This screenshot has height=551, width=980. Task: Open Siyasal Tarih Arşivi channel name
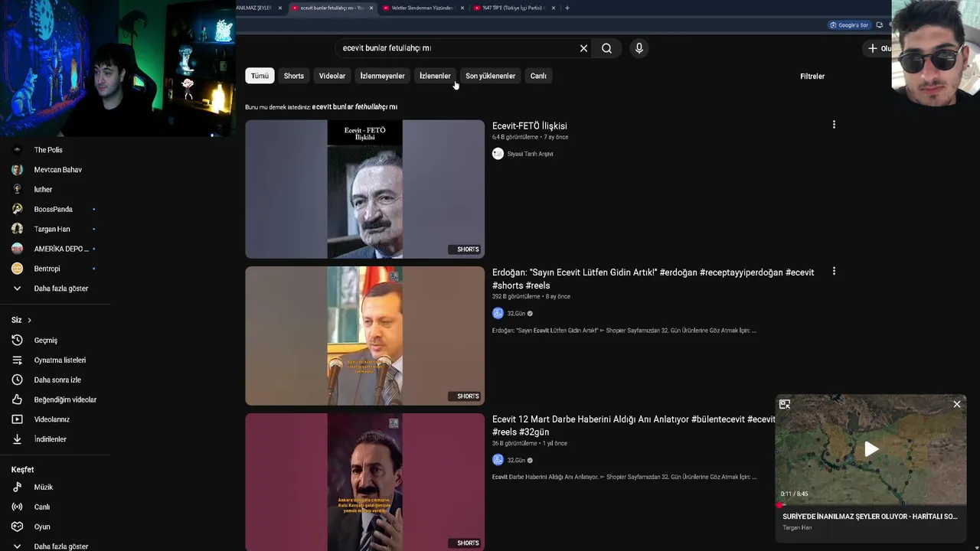point(530,154)
